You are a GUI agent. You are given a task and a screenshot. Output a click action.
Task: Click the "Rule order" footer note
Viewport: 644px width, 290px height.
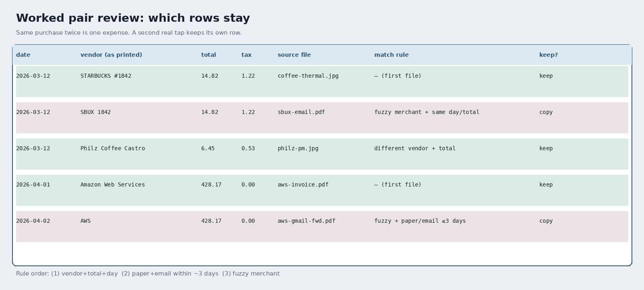tap(148, 273)
